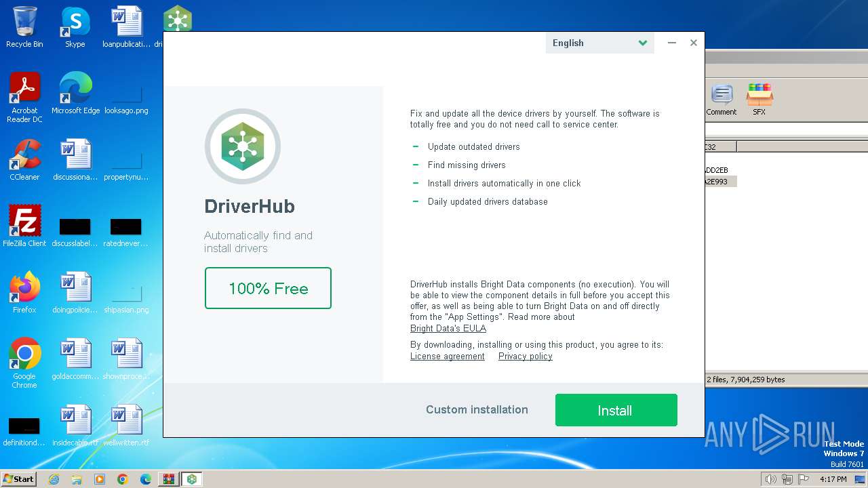Click the Install button
The image size is (868, 488).
coord(616,410)
